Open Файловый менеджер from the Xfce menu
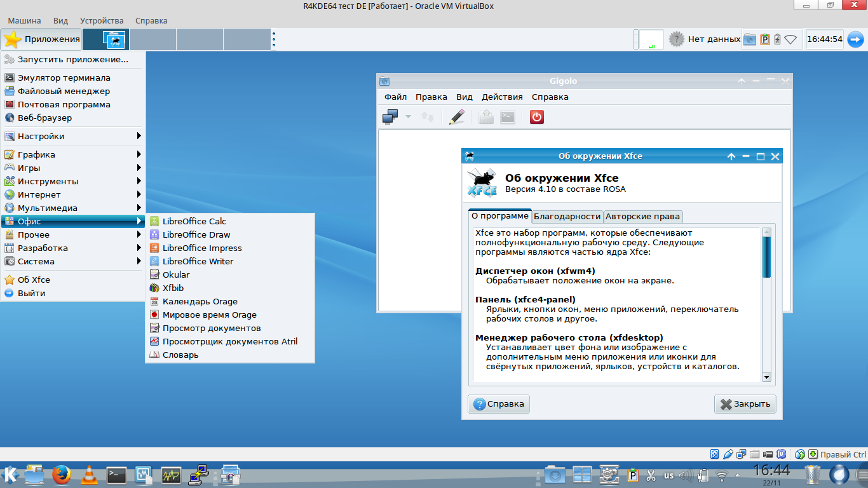The image size is (868, 488). (73, 91)
